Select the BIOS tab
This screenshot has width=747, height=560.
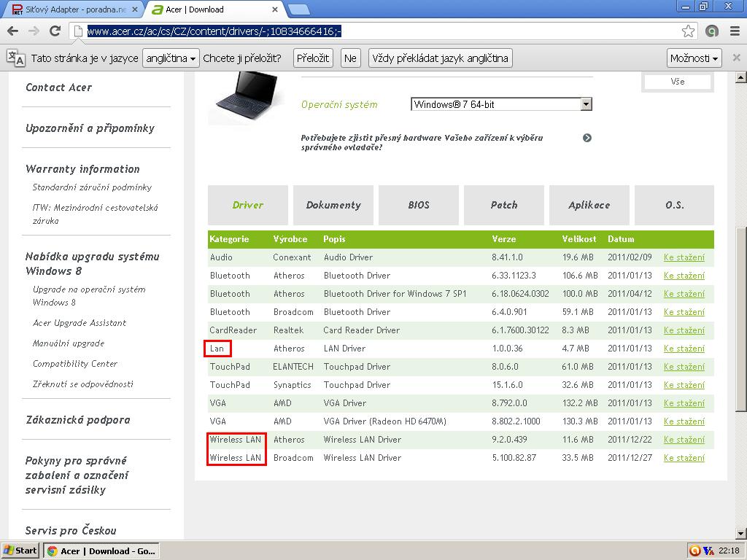418,205
